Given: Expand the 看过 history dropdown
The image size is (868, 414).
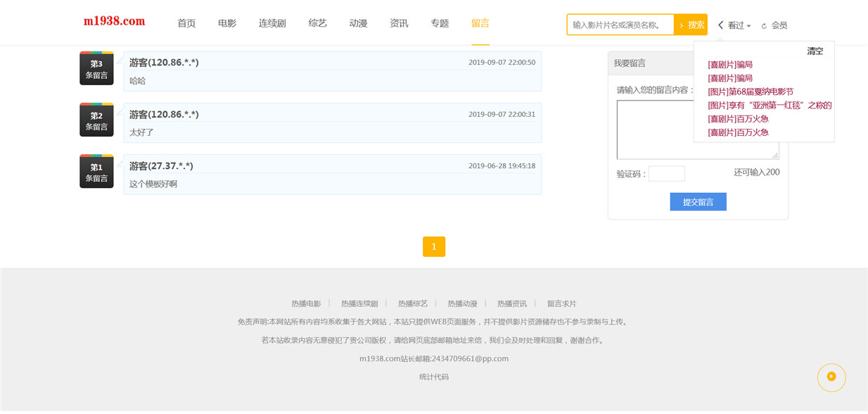Looking at the screenshot, I should 739,25.
